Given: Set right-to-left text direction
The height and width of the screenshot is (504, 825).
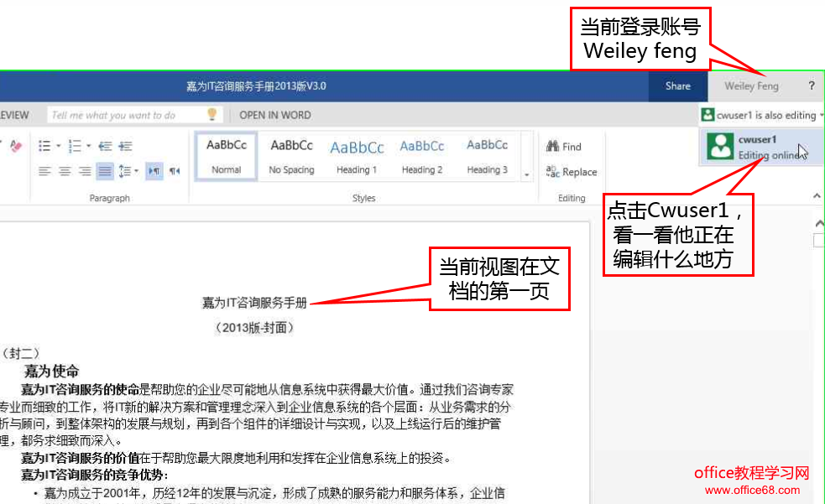Looking at the screenshot, I should tap(175, 171).
